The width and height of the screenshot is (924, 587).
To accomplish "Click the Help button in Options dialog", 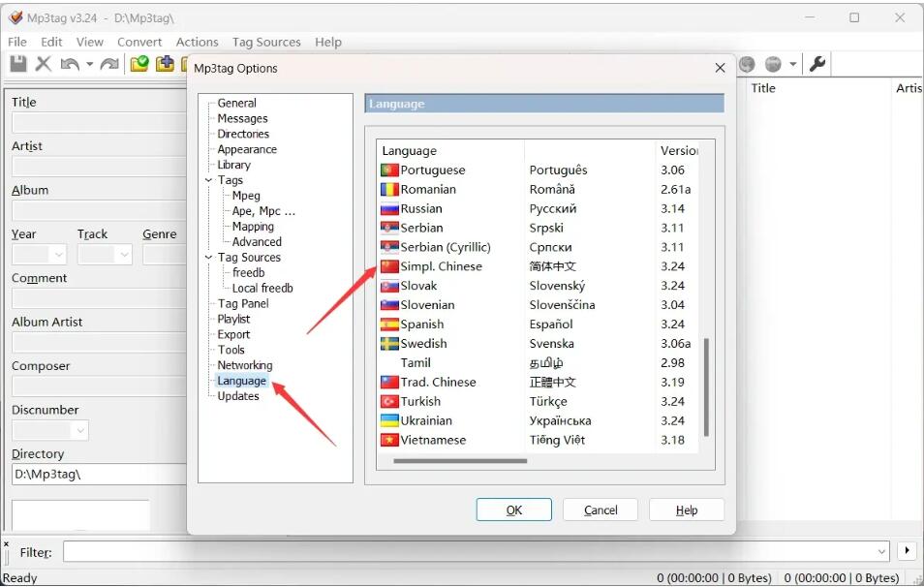I will 687,510.
